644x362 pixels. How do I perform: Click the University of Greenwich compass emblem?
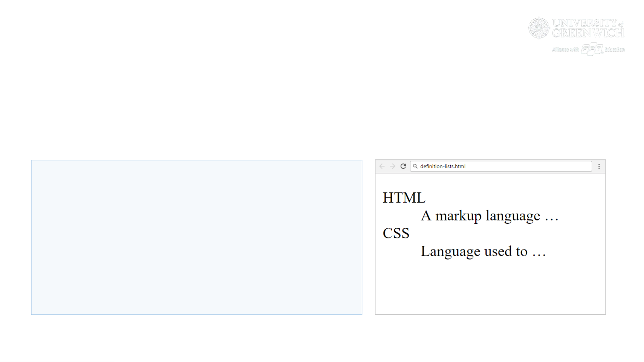point(539,28)
